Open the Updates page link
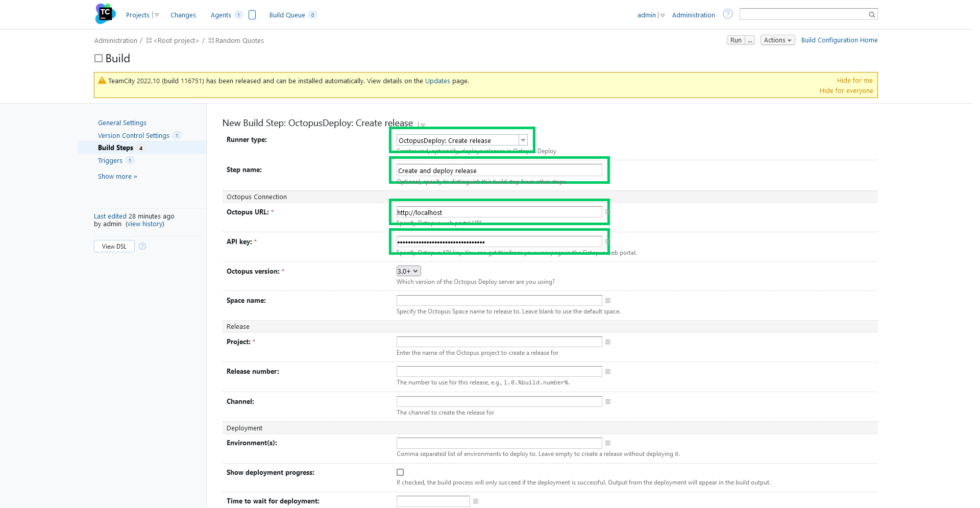The width and height of the screenshot is (980, 508). pyautogui.click(x=437, y=81)
